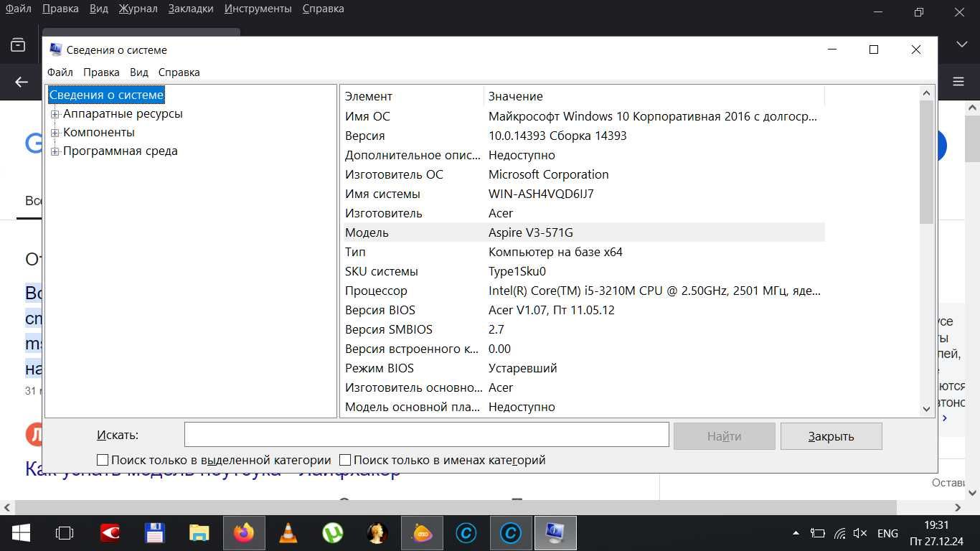The image size is (980, 551).
Task: Click the Firefox back arrow button
Action: [x=22, y=82]
